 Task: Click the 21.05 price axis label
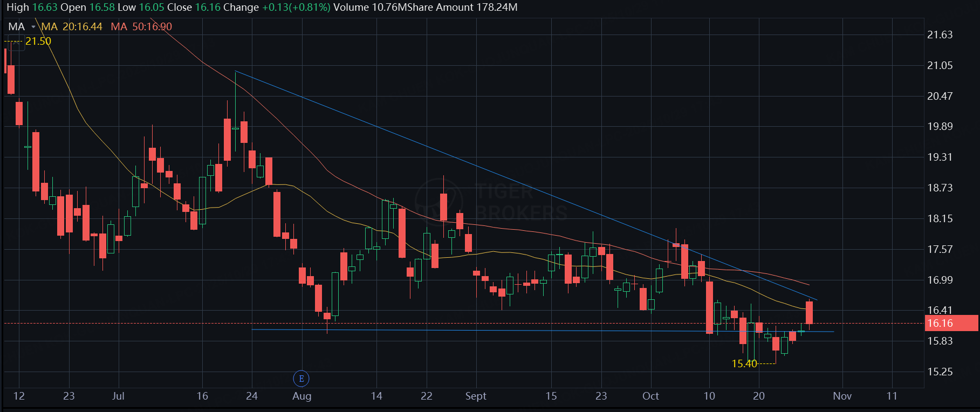[940, 65]
